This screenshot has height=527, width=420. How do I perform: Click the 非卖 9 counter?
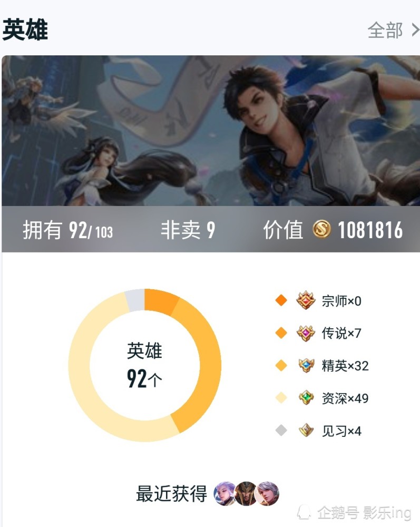tap(188, 230)
